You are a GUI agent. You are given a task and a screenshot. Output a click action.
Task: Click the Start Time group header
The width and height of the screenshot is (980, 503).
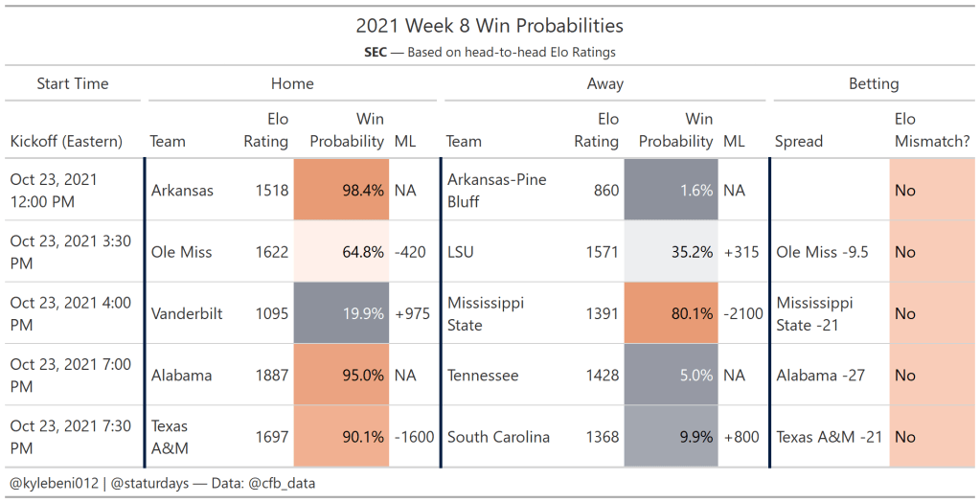(x=73, y=83)
